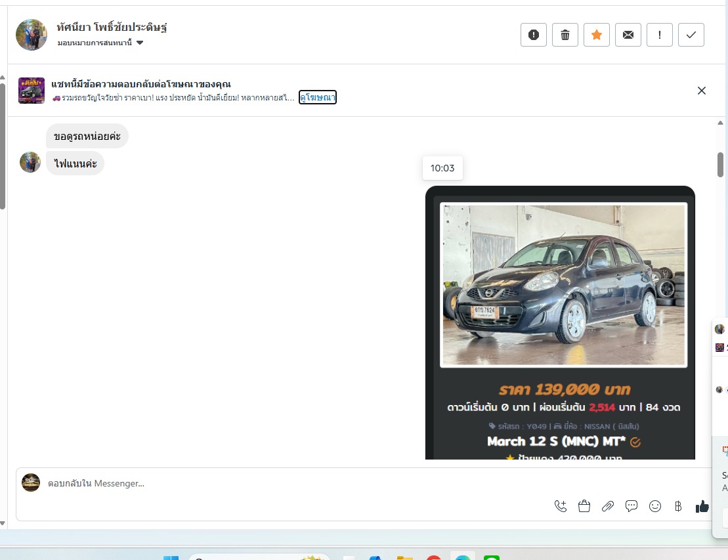Open the customer's profile picture in the header

pyautogui.click(x=32, y=35)
